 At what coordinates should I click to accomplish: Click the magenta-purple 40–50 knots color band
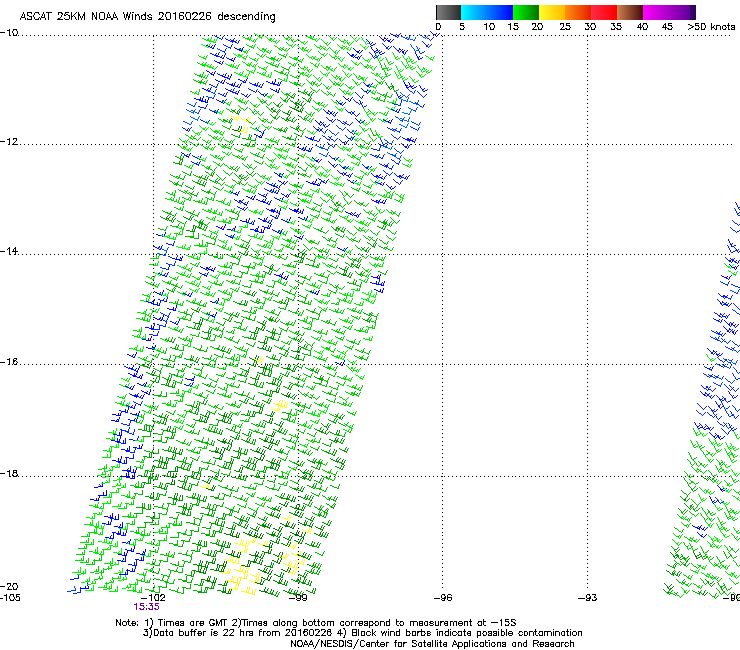pos(669,12)
